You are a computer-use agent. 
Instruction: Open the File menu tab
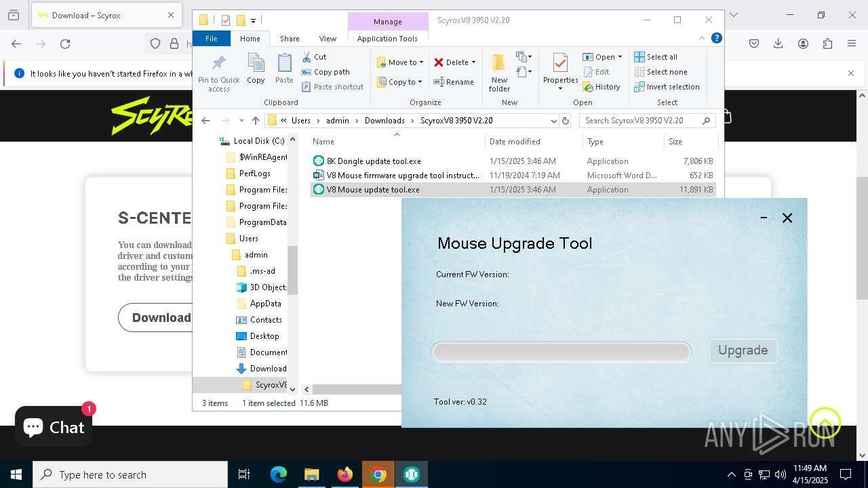coord(212,39)
